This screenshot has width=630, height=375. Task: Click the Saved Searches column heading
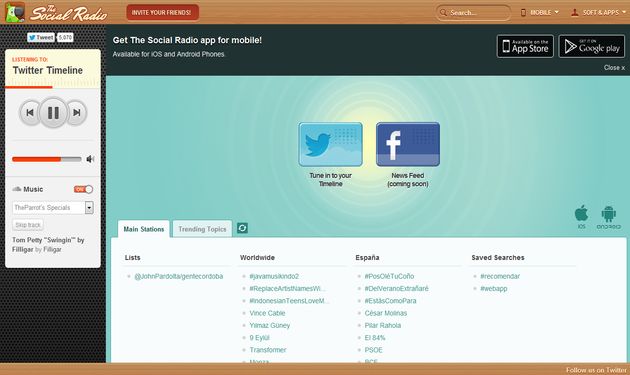point(498,258)
